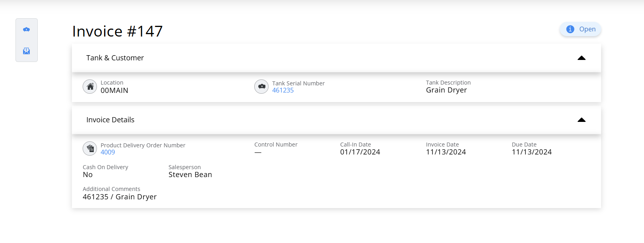Click the 00MAIN location value

click(x=114, y=91)
